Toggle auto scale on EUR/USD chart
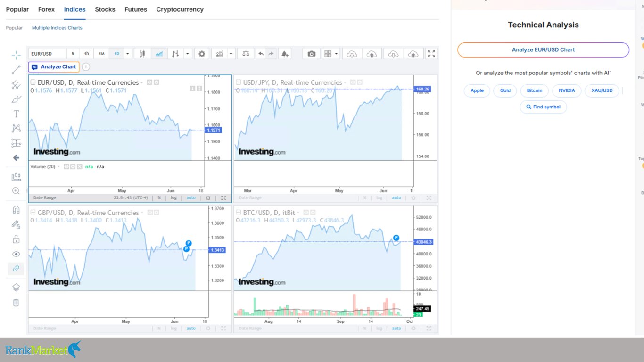 pyautogui.click(x=191, y=198)
